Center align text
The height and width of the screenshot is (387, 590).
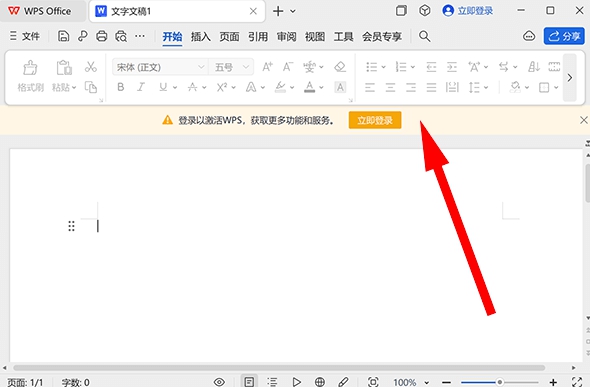point(390,87)
